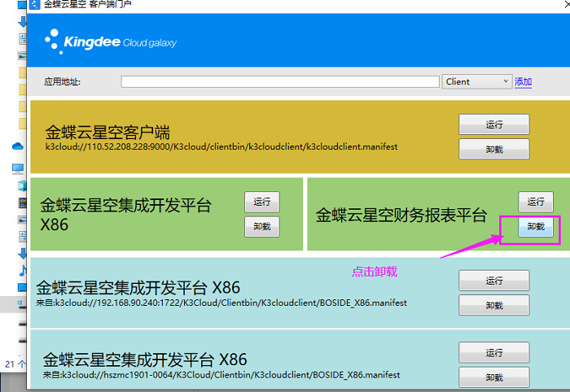Run 金蝶云星空客户端 with its 运行 button
This screenshot has height=392, width=570.
[494, 124]
